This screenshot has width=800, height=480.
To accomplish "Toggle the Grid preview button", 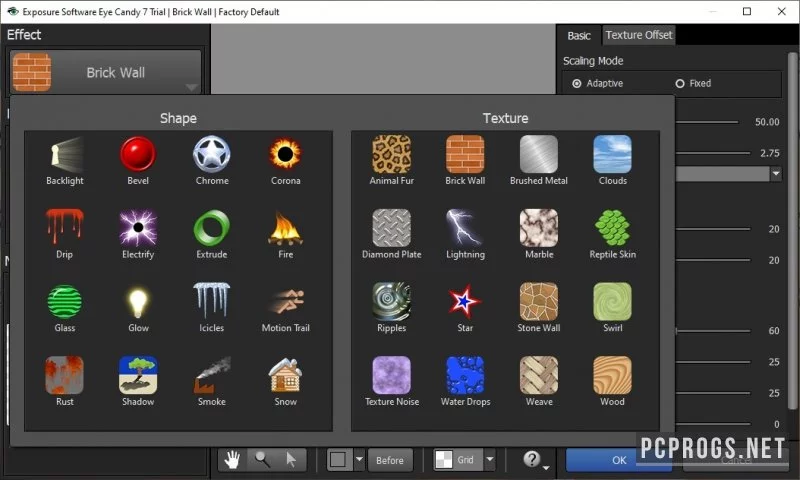I will point(459,460).
